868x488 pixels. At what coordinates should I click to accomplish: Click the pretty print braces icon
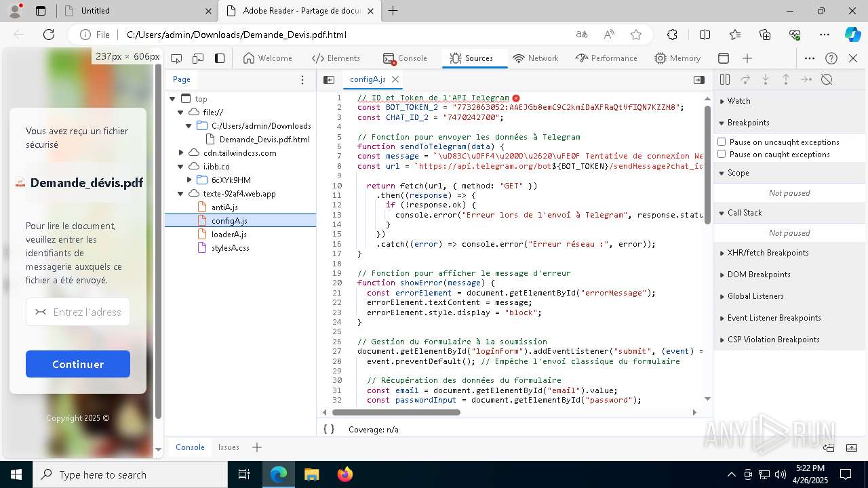pyautogui.click(x=329, y=429)
